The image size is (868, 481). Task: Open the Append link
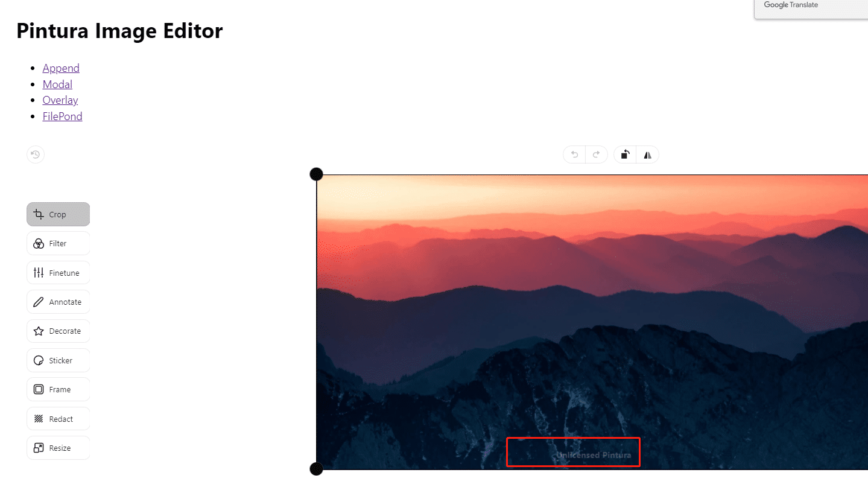tap(61, 68)
